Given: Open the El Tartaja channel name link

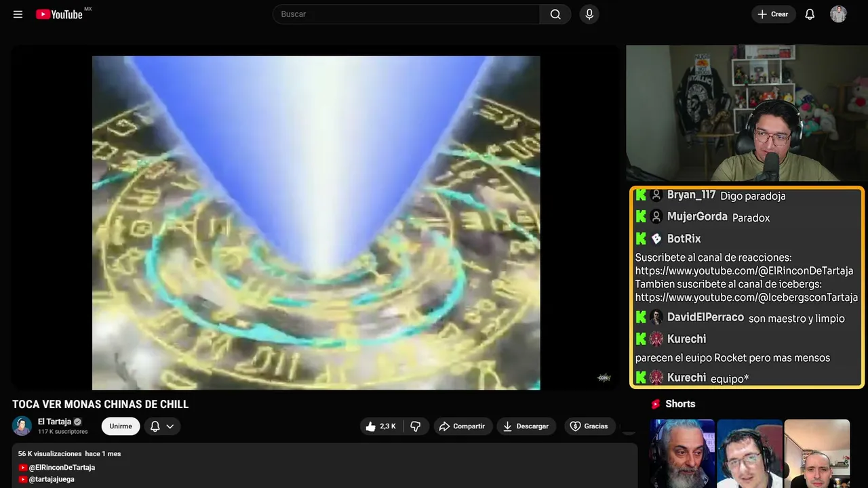Looking at the screenshot, I should click(x=54, y=422).
